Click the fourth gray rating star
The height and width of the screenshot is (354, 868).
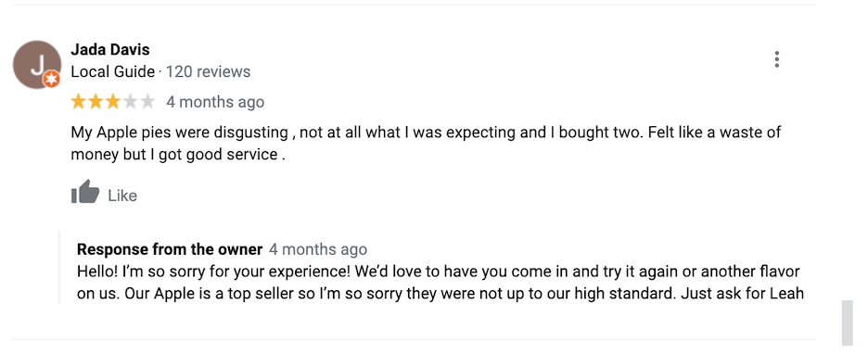point(130,102)
